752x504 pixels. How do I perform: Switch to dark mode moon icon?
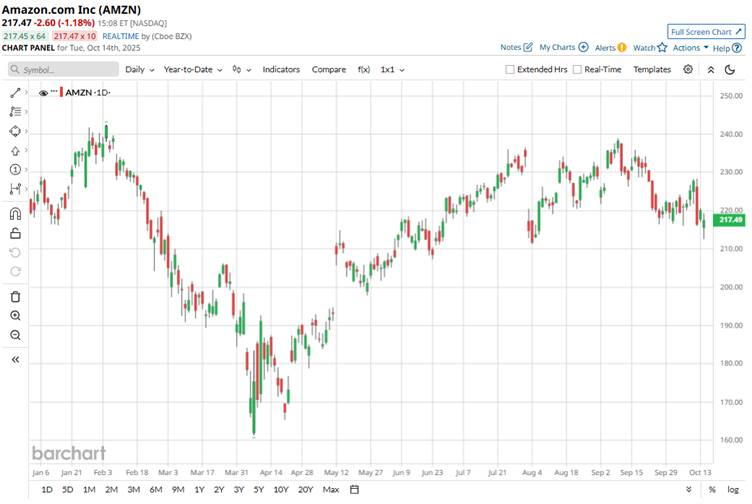(x=730, y=70)
